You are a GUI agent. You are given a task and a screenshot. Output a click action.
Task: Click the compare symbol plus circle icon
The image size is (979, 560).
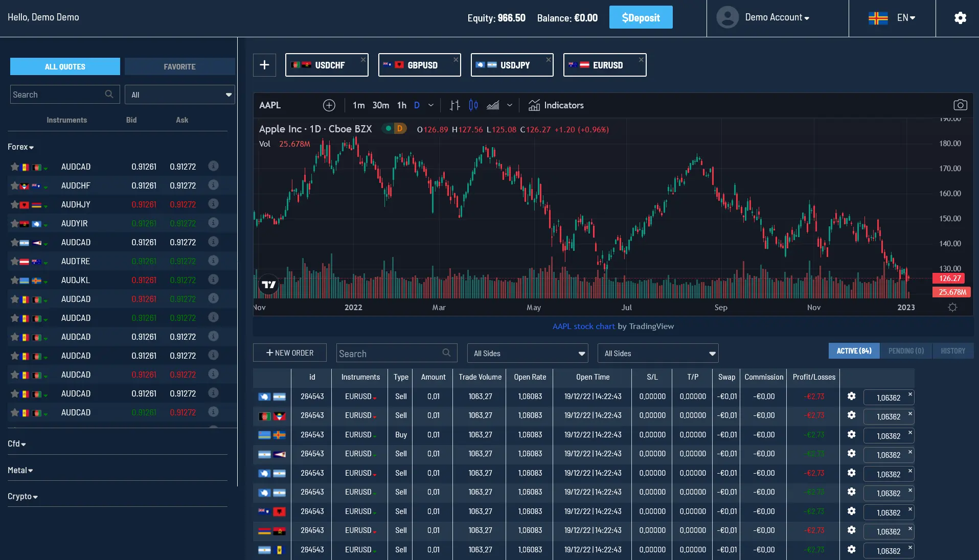coord(329,105)
